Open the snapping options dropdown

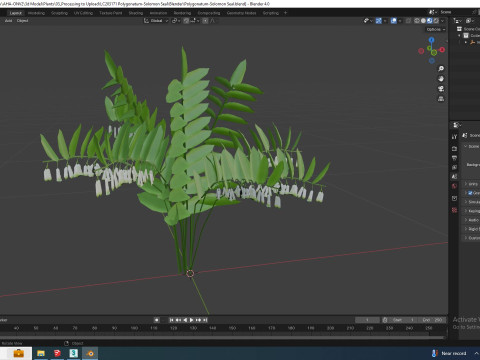click(x=195, y=21)
